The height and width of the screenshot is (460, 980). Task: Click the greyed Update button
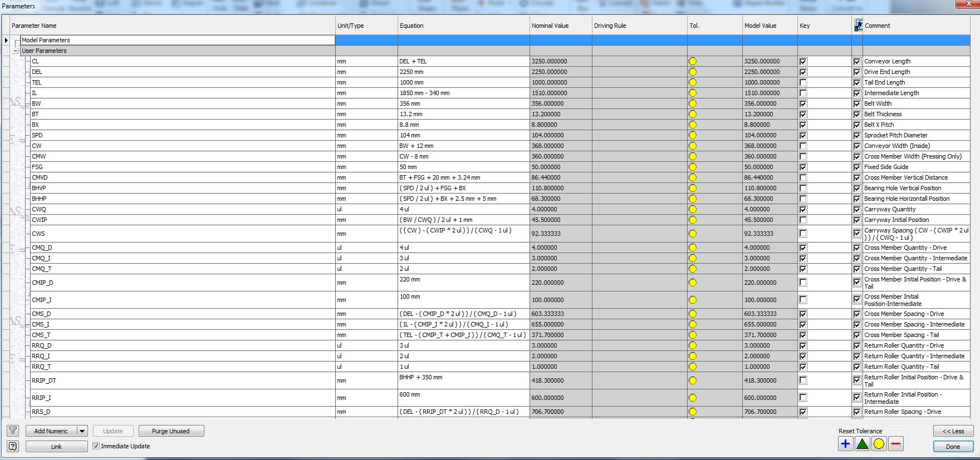[112, 431]
